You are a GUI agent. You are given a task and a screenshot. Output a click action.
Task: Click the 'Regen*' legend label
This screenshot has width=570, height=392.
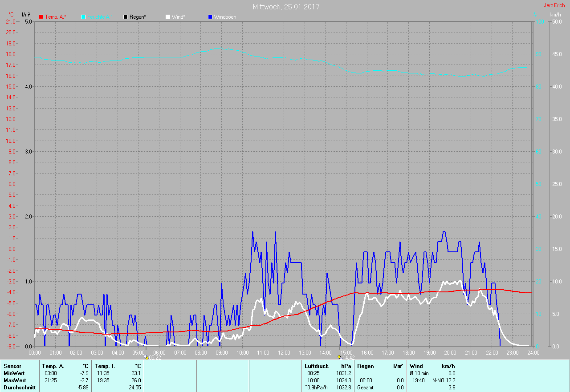[138, 17]
